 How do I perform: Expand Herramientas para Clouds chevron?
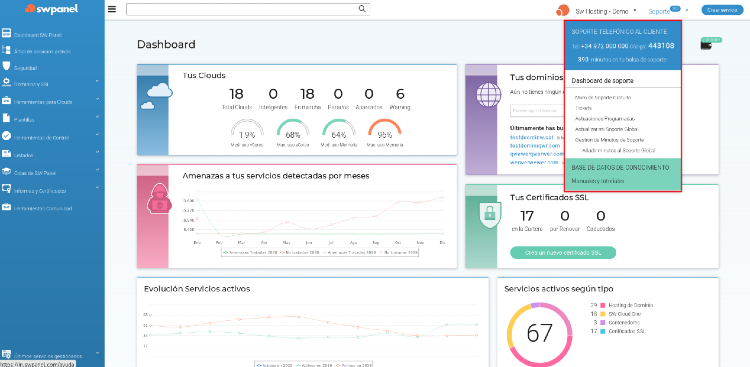pyautogui.click(x=97, y=99)
